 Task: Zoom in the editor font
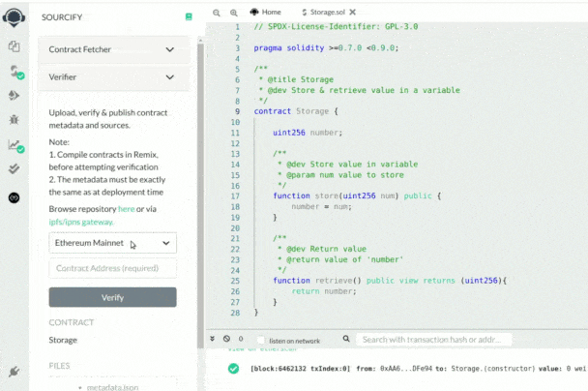pos(235,12)
